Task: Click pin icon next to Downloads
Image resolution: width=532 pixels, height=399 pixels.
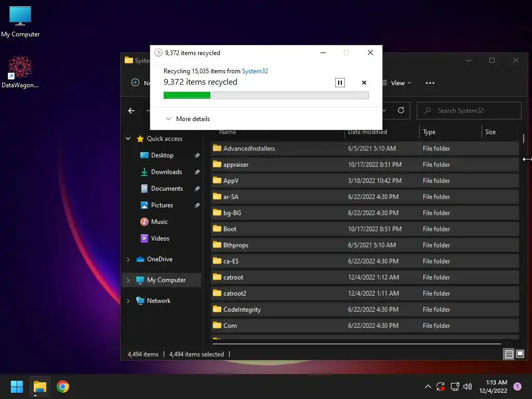Action: 197,172
